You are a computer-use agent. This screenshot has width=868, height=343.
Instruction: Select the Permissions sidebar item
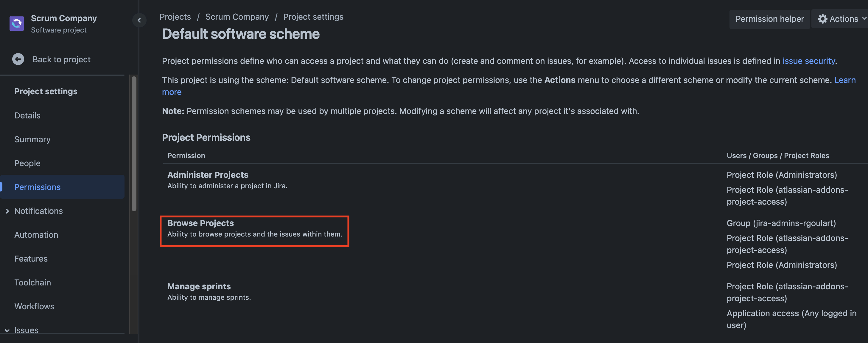(x=38, y=187)
